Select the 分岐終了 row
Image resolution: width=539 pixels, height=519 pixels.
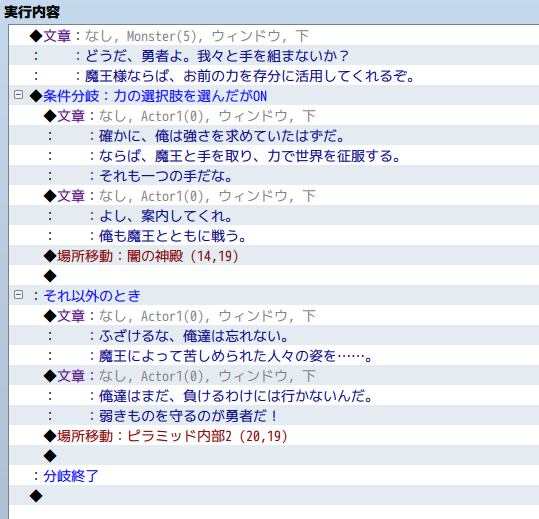[274, 476]
